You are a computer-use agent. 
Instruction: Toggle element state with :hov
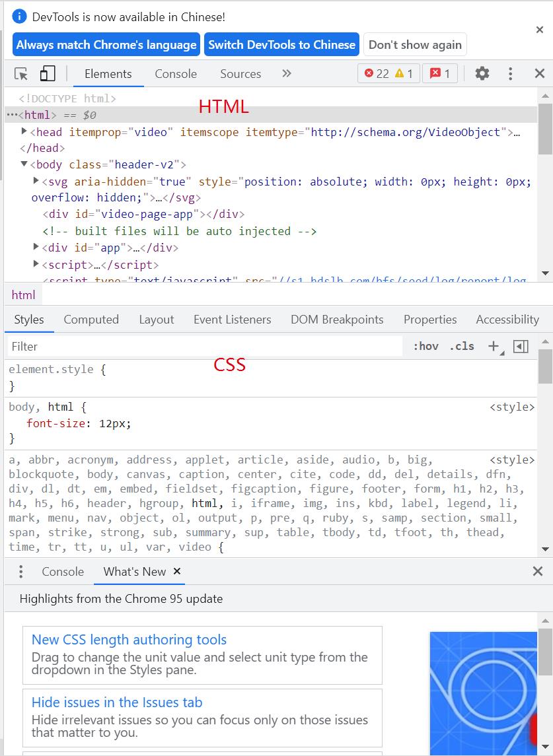point(425,346)
